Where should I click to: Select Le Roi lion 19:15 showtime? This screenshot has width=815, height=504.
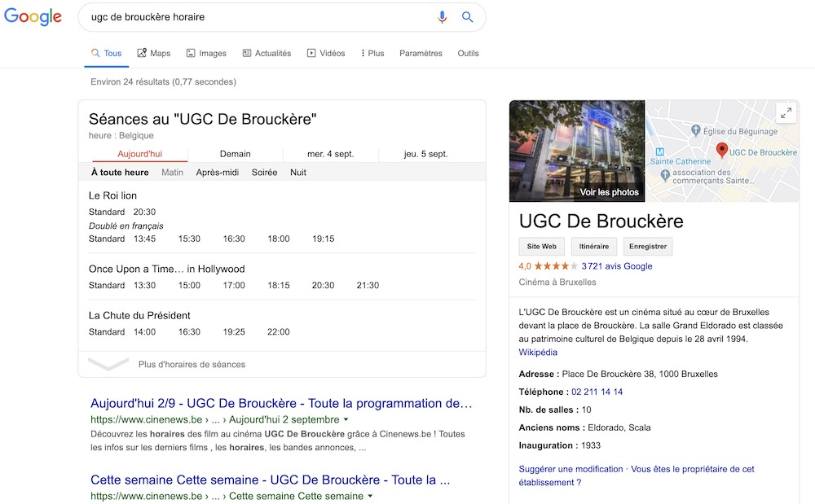324,239
